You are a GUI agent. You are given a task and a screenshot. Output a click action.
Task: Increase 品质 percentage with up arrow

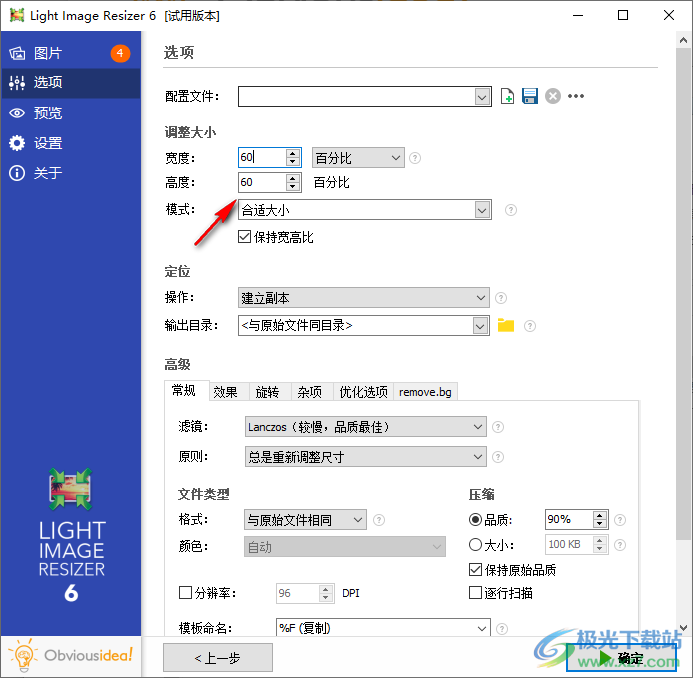pyautogui.click(x=599, y=516)
